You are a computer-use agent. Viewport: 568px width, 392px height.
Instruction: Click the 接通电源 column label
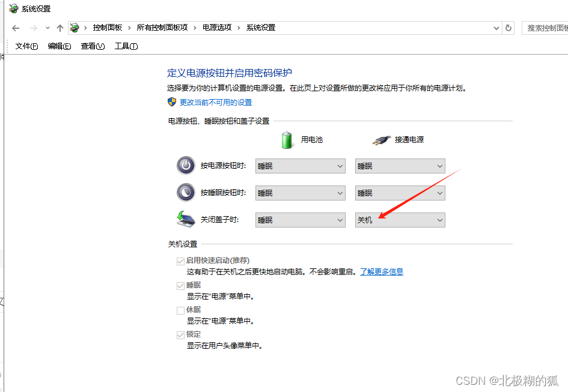tap(409, 140)
